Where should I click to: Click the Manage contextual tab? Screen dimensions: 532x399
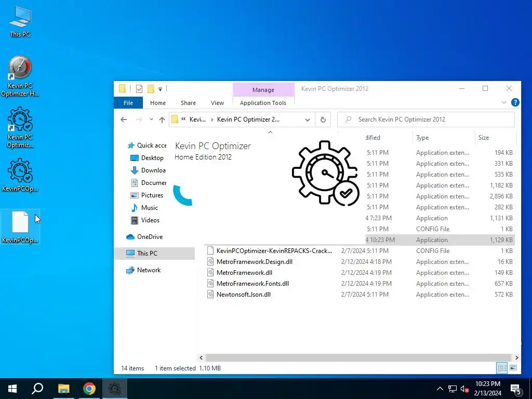[x=263, y=90]
